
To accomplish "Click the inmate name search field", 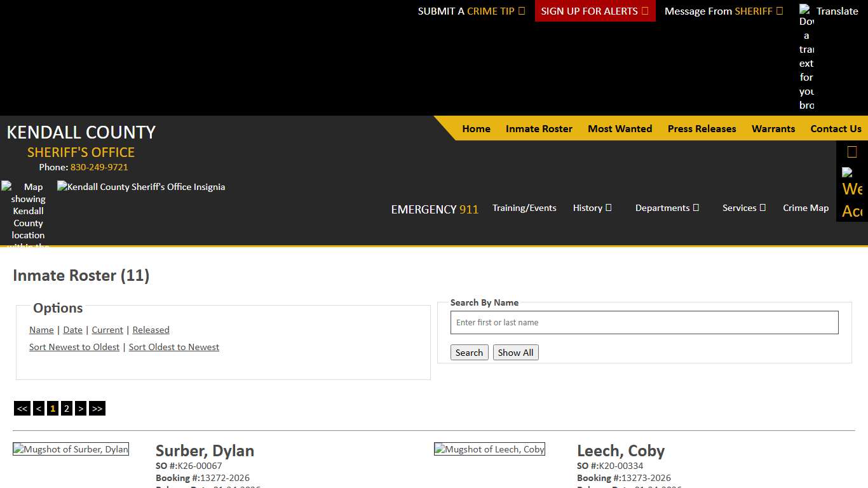I will point(644,322).
